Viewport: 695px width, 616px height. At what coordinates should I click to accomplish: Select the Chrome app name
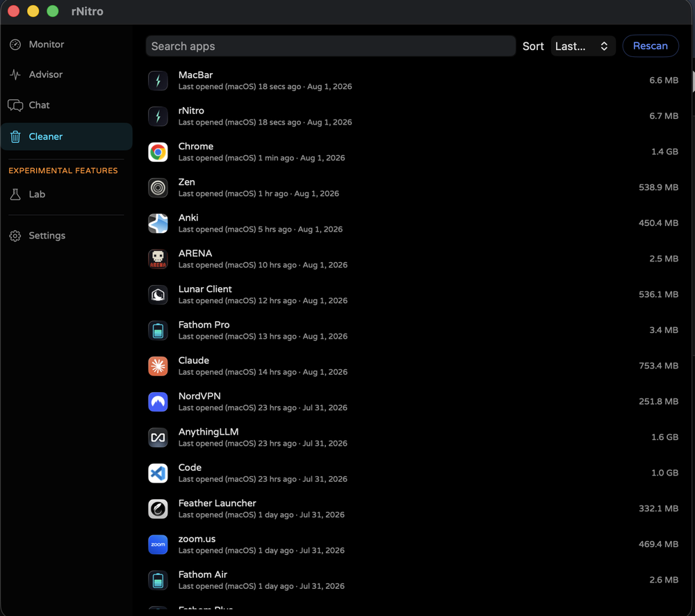195,146
